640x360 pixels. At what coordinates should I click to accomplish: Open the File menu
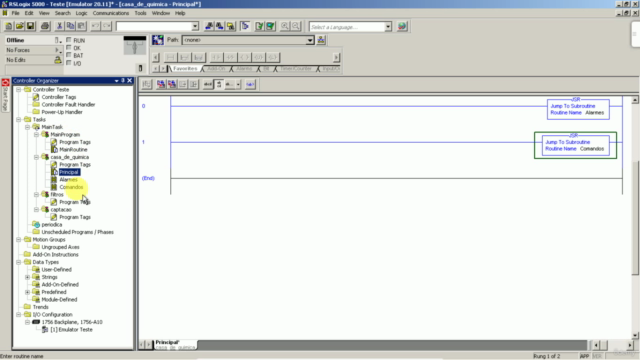pyautogui.click(x=16, y=13)
